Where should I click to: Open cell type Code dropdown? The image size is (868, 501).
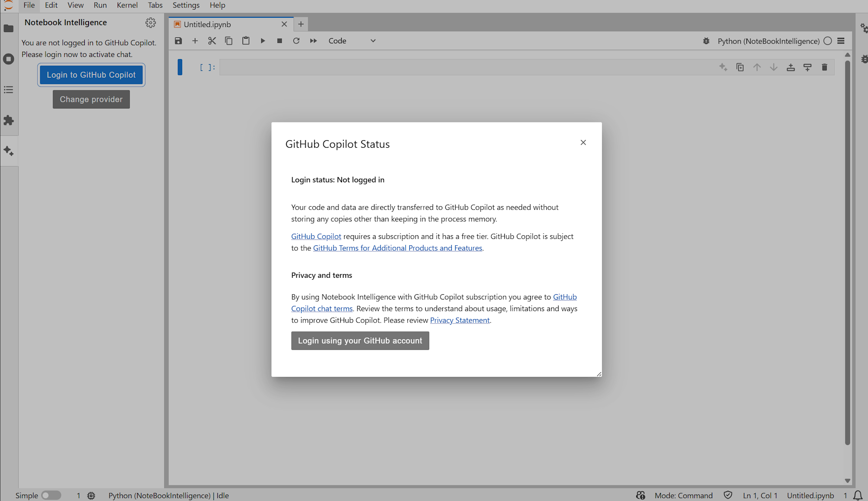[x=352, y=41]
